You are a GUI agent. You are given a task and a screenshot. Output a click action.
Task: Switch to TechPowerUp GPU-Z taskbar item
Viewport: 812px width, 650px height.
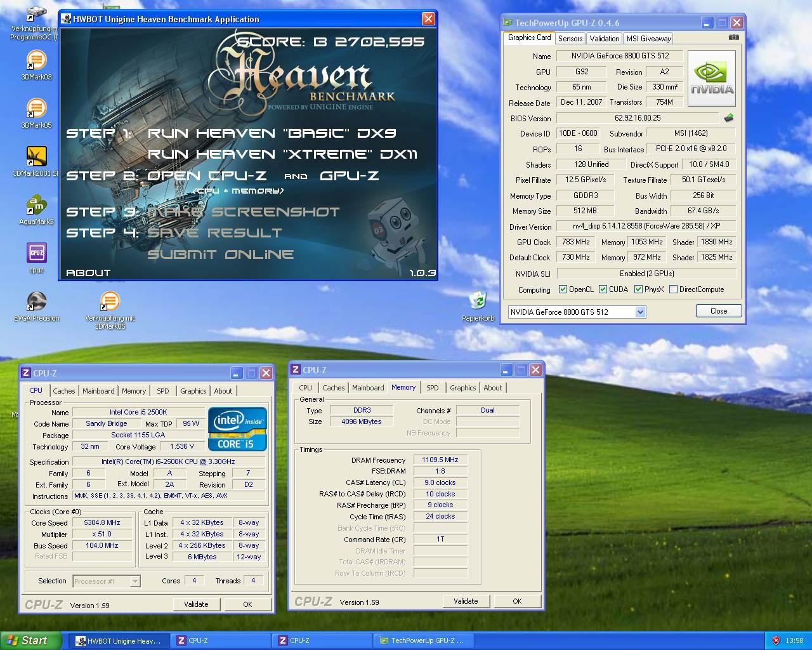(x=423, y=641)
